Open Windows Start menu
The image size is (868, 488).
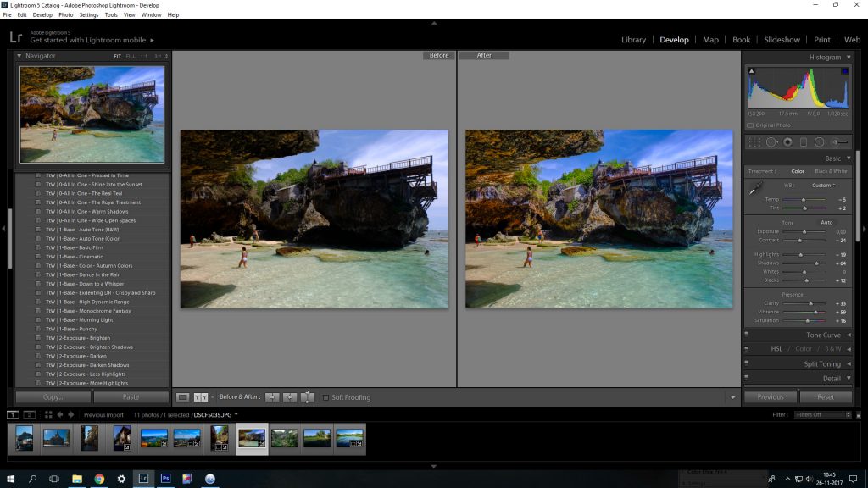click(x=10, y=479)
